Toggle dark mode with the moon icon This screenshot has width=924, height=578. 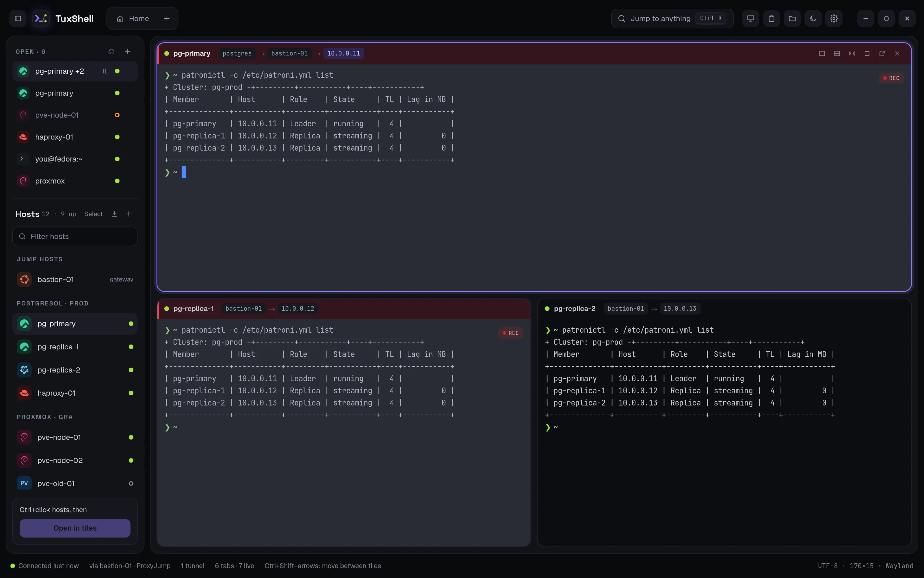click(x=813, y=18)
